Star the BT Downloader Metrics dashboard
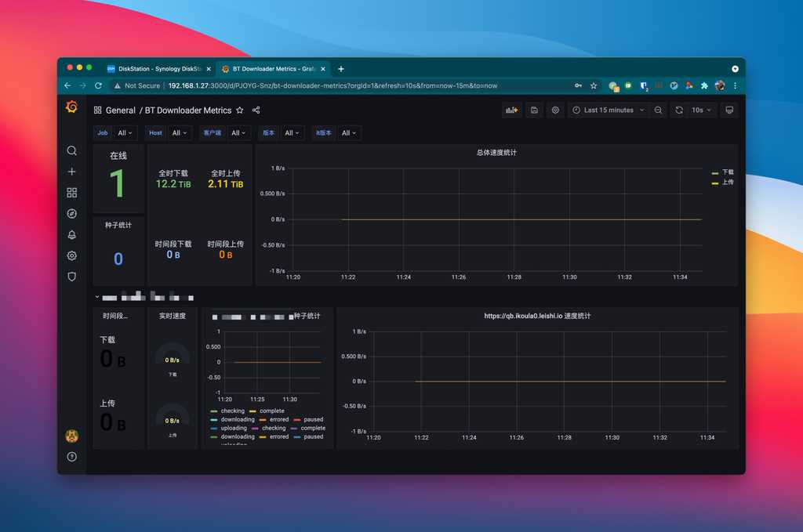The height and width of the screenshot is (532, 803). (240, 110)
